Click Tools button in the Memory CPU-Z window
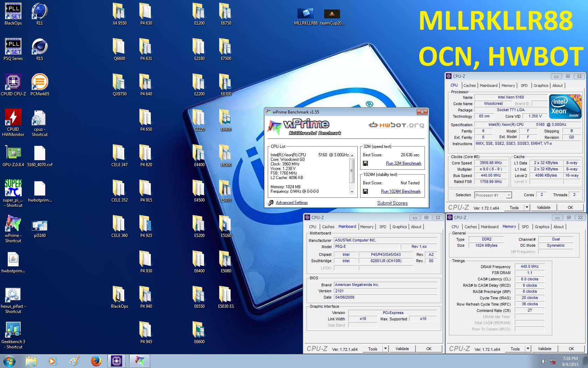588x368 pixels. (x=515, y=349)
